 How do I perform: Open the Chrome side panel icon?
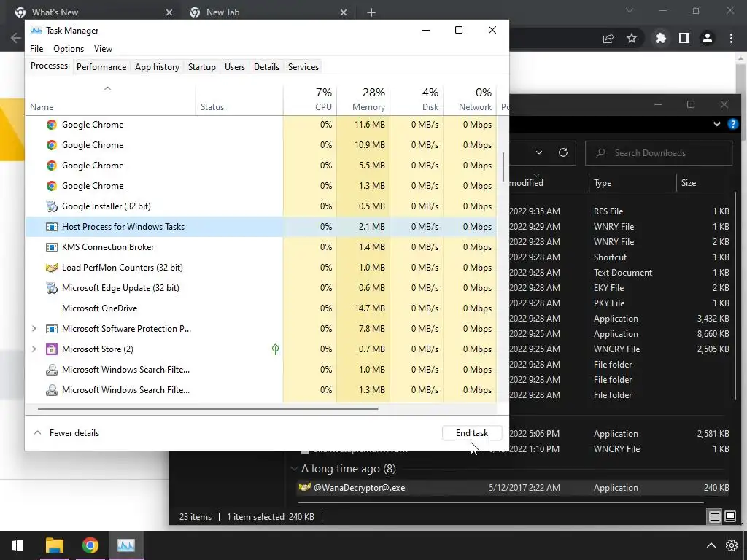click(x=684, y=38)
